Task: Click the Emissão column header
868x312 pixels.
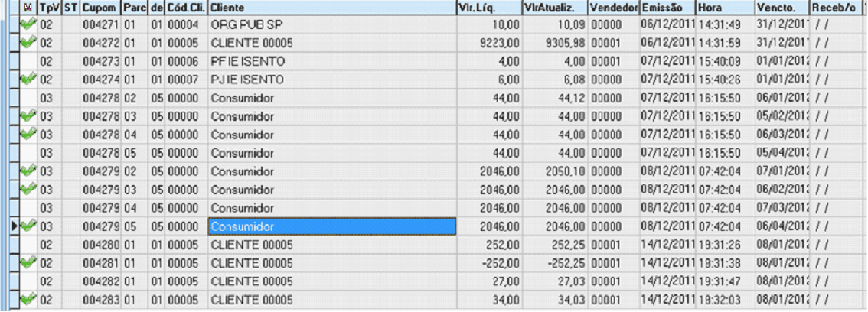Action: tap(667, 7)
